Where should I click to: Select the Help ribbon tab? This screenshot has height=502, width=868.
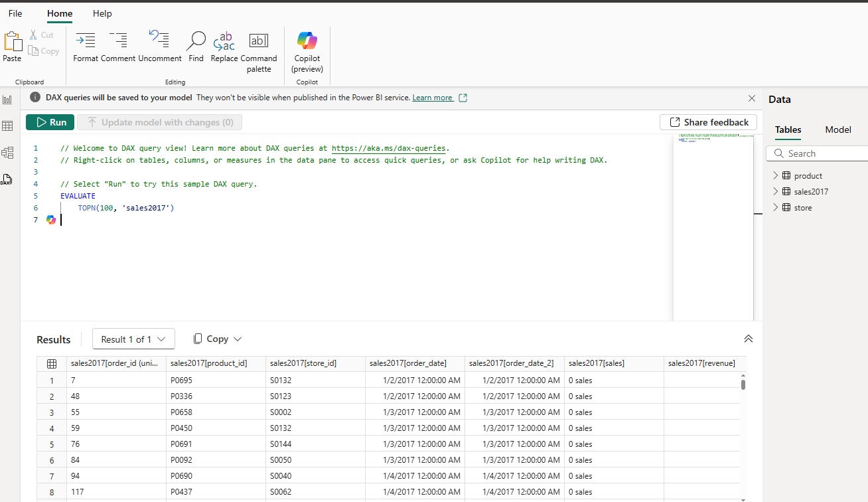(x=102, y=13)
